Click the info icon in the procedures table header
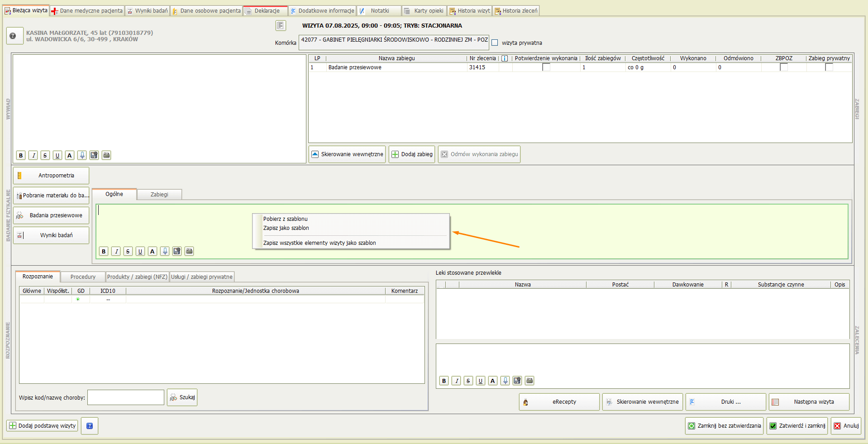 [x=505, y=58]
